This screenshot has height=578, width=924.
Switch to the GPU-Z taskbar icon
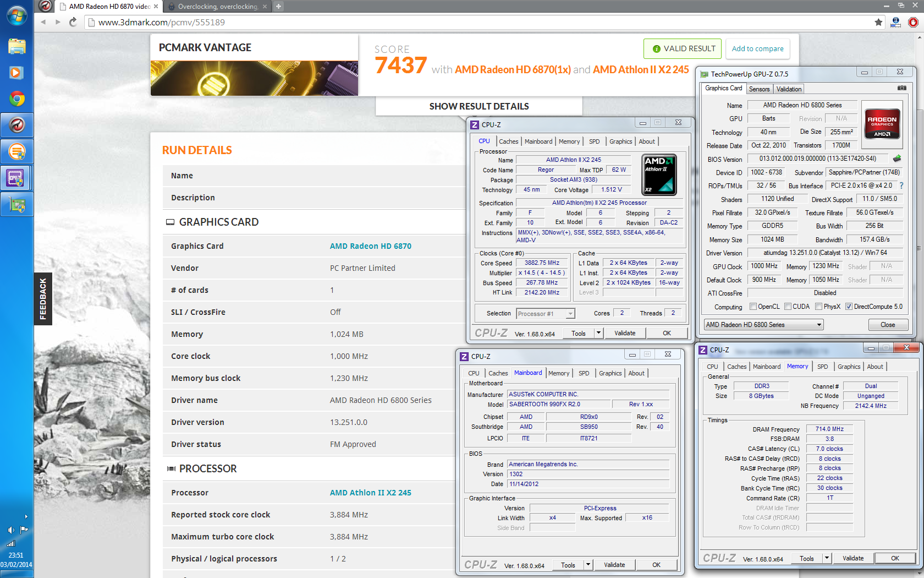16,205
